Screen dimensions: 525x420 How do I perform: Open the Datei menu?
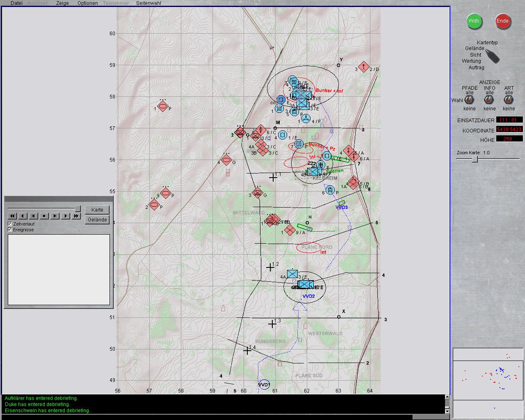[16, 3]
